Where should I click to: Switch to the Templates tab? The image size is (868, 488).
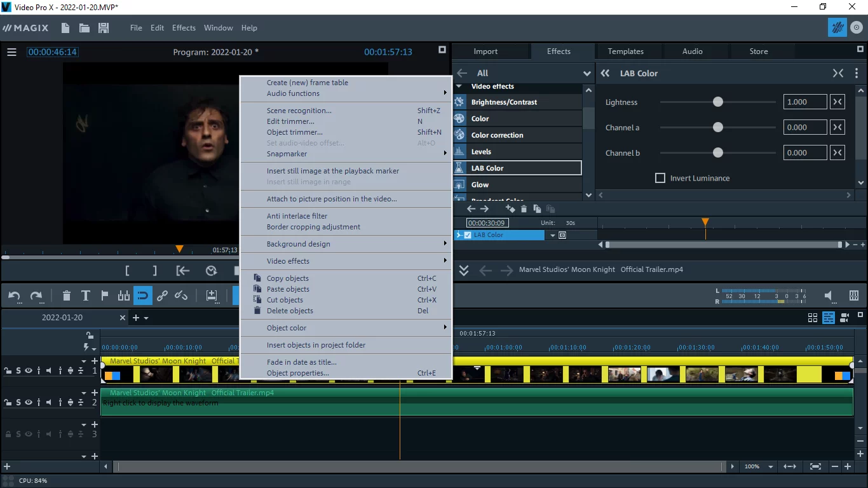pos(626,51)
